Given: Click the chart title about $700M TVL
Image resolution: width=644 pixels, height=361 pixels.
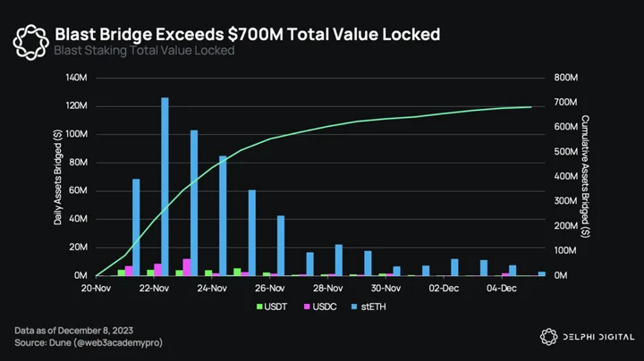Looking at the screenshot, I should (247, 34).
